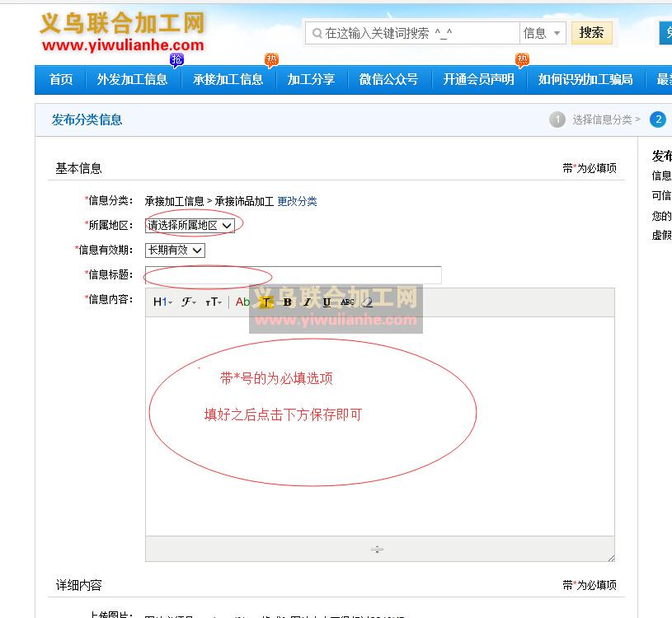This screenshot has height=618, width=672.
Task: Open the 开通会员声明 menu item
Action: [x=478, y=79]
